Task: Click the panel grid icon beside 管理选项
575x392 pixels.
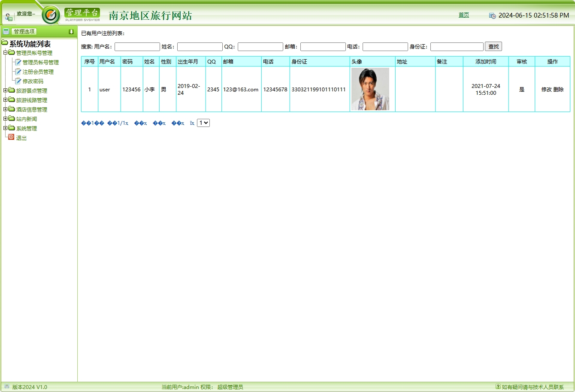Action: (x=6, y=31)
